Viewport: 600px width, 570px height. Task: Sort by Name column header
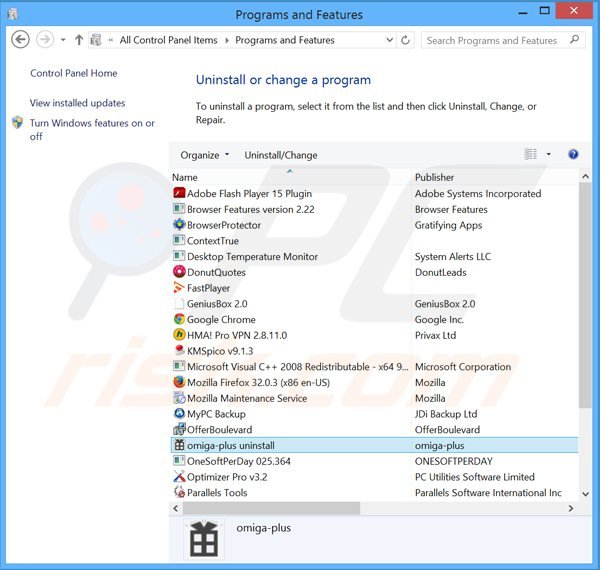[185, 178]
